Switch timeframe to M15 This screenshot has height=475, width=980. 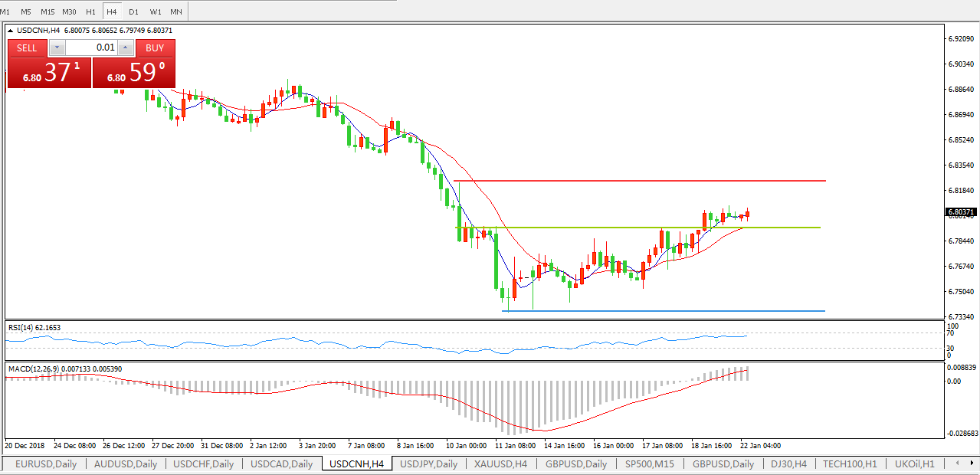pyautogui.click(x=48, y=12)
